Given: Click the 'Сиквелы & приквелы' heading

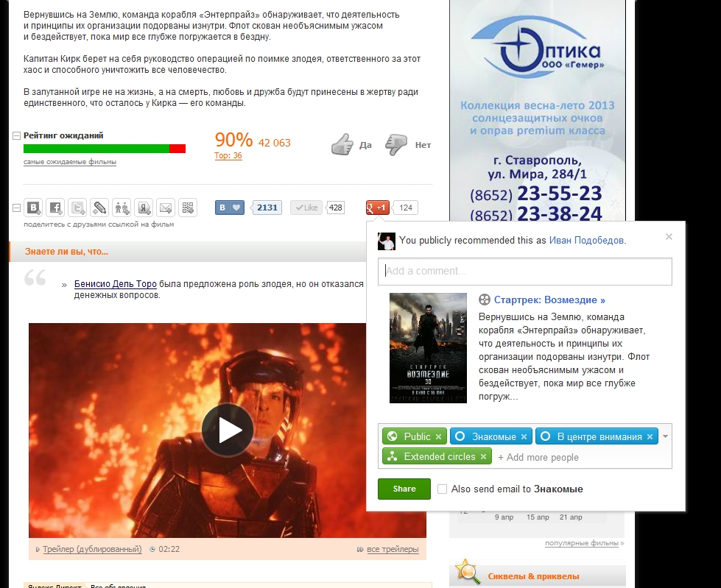Looking at the screenshot, I should click(533, 576).
